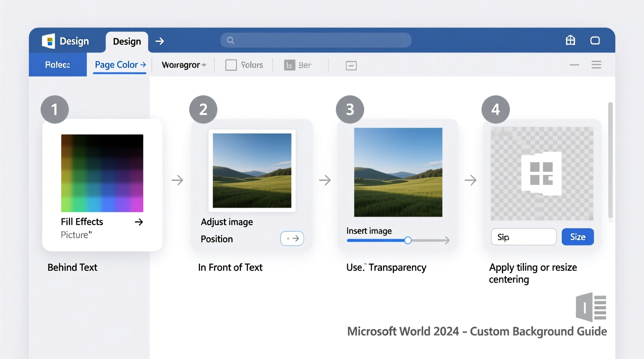The width and height of the screenshot is (644, 359).
Task: Click inside the Sip input field
Action: pos(523,237)
